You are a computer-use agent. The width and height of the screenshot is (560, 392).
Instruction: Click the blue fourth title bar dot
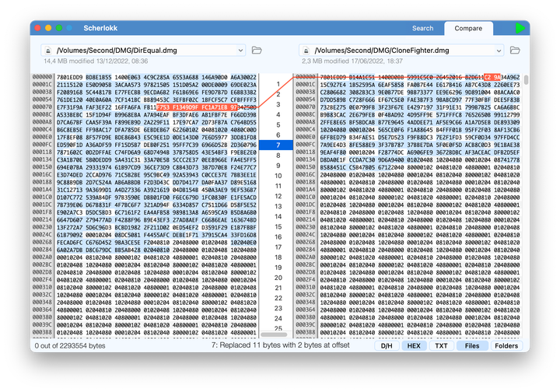pos(69,28)
